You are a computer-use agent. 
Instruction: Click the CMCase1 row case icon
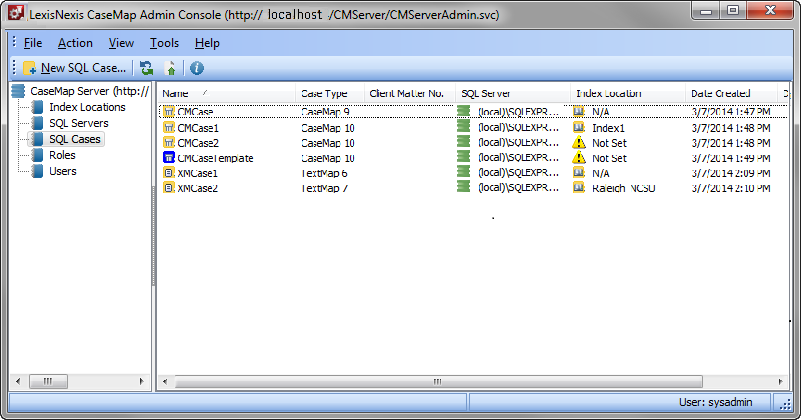(169, 127)
